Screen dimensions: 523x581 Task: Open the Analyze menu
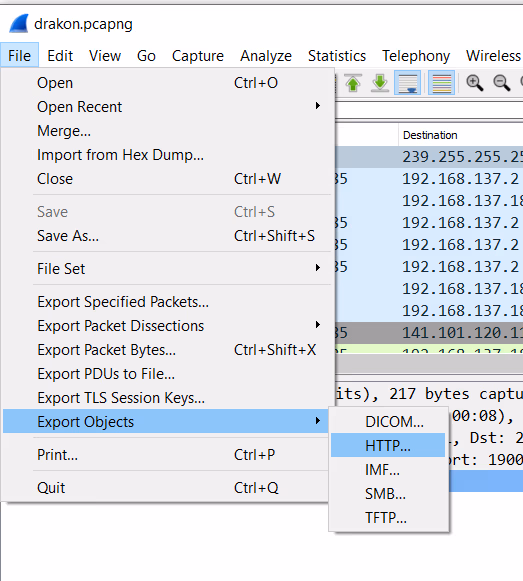point(266,56)
